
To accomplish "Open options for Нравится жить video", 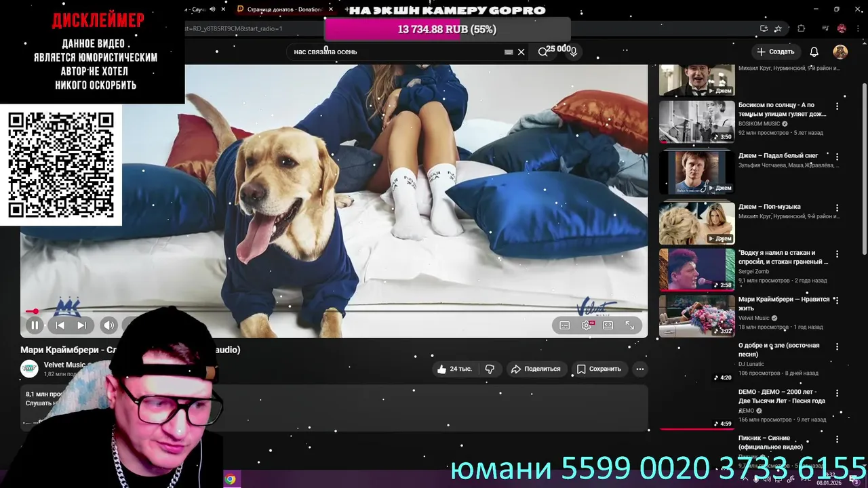I will point(837,300).
